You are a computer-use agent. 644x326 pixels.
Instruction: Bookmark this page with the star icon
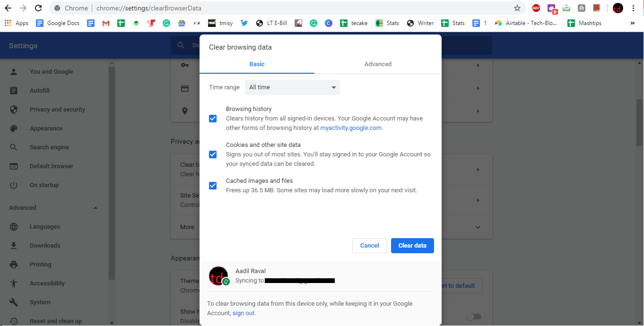tap(517, 8)
